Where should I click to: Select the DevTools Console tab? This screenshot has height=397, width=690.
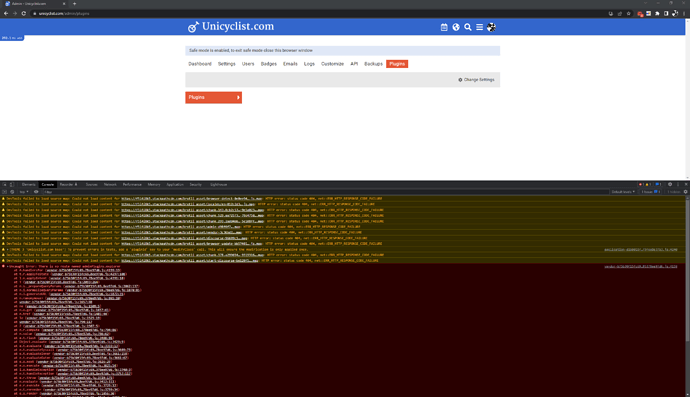(x=48, y=185)
